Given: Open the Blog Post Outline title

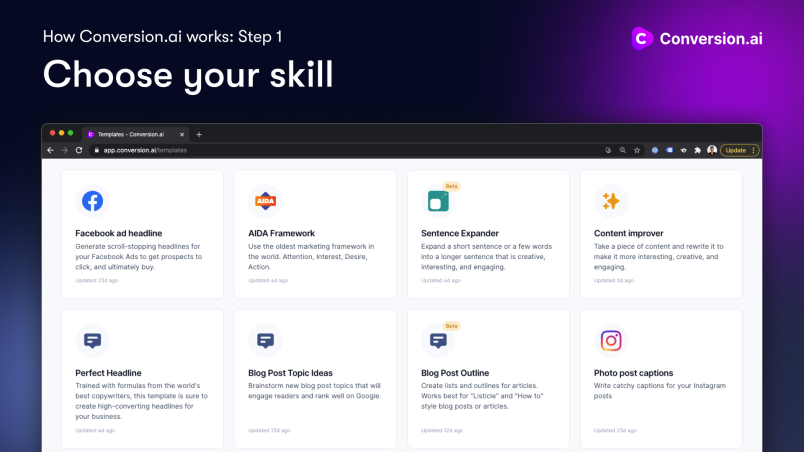Looking at the screenshot, I should (x=455, y=373).
